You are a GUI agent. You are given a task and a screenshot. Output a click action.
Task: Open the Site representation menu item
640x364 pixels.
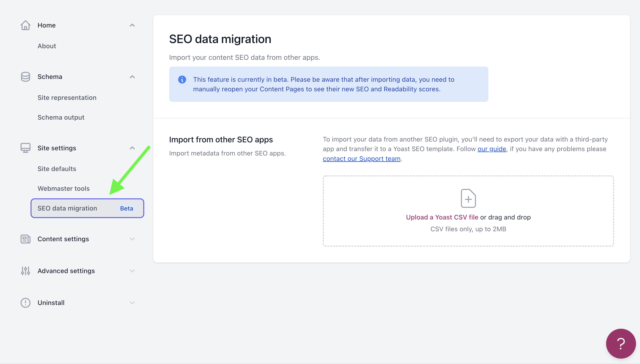coord(67,97)
